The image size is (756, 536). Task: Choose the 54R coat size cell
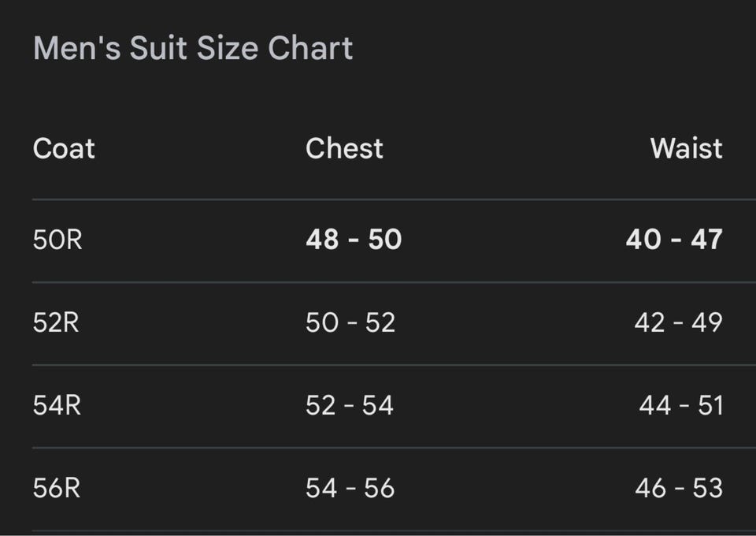pyautogui.click(x=57, y=405)
